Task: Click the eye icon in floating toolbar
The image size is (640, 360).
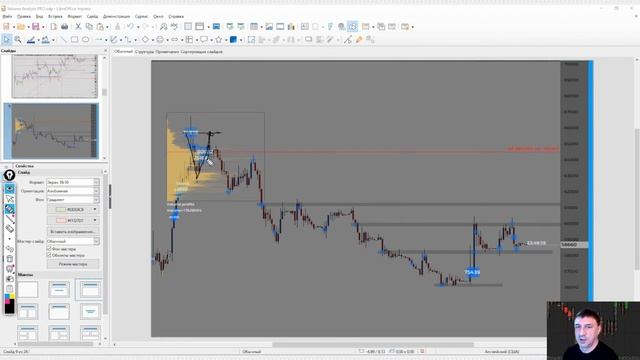Action: point(9,189)
